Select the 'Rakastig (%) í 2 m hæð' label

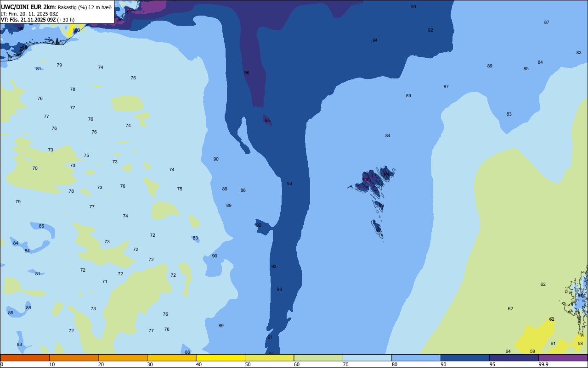tap(85, 7)
